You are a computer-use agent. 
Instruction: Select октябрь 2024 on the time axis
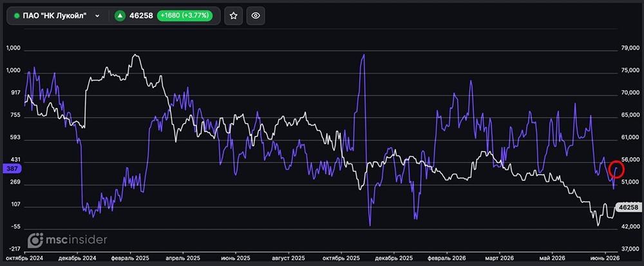24,259
